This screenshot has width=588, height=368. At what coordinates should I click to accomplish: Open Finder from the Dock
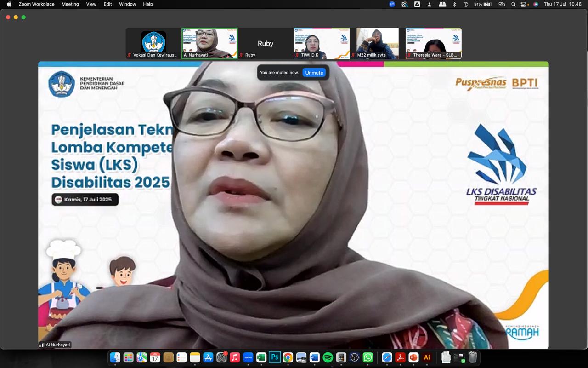coord(115,357)
